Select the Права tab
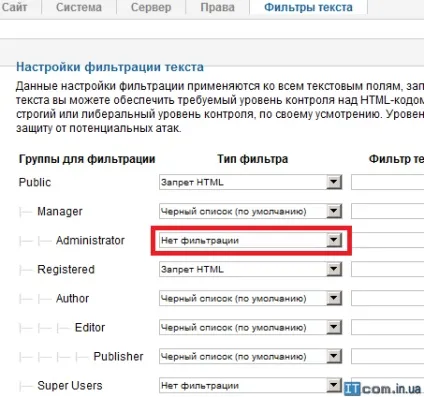Viewport: 424px width, 397px height. click(x=217, y=7)
